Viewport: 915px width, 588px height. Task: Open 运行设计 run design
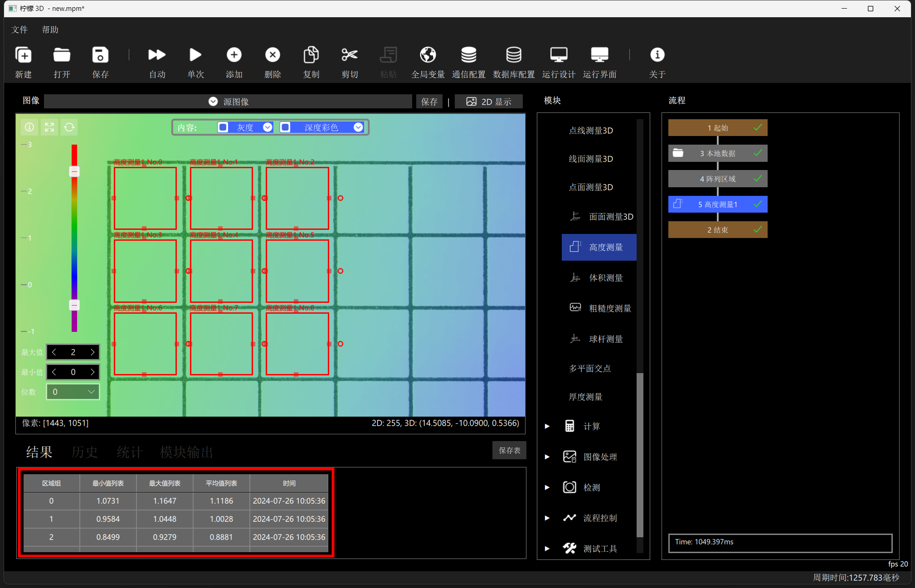coord(559,55)
